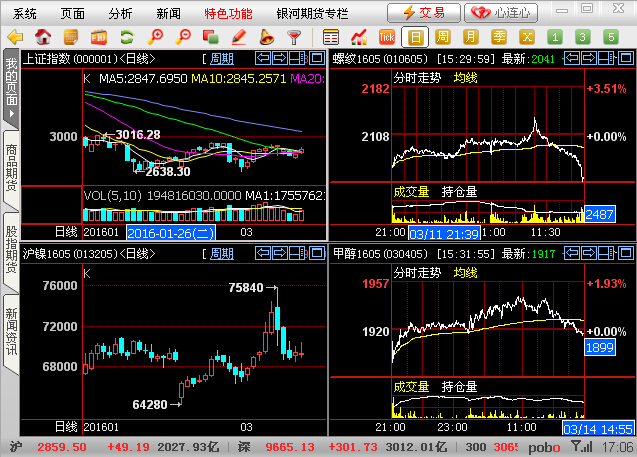Switch to daily period 日 button
This screenshot has height=457, width=637.
[415, 37]
